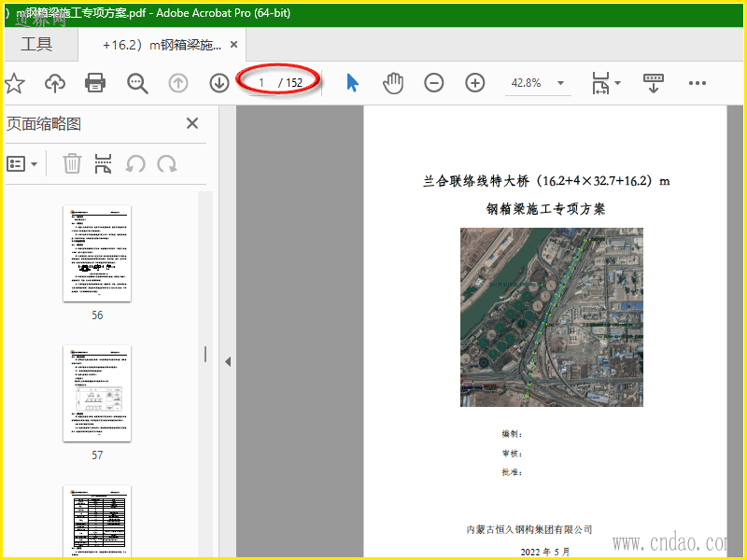Rotate pages counterclockwise icon
Viewport: 747px width, 560px height.
135,164
